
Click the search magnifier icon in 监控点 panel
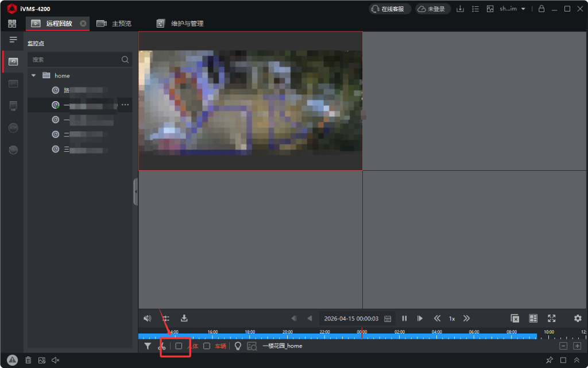coord(125,60)
